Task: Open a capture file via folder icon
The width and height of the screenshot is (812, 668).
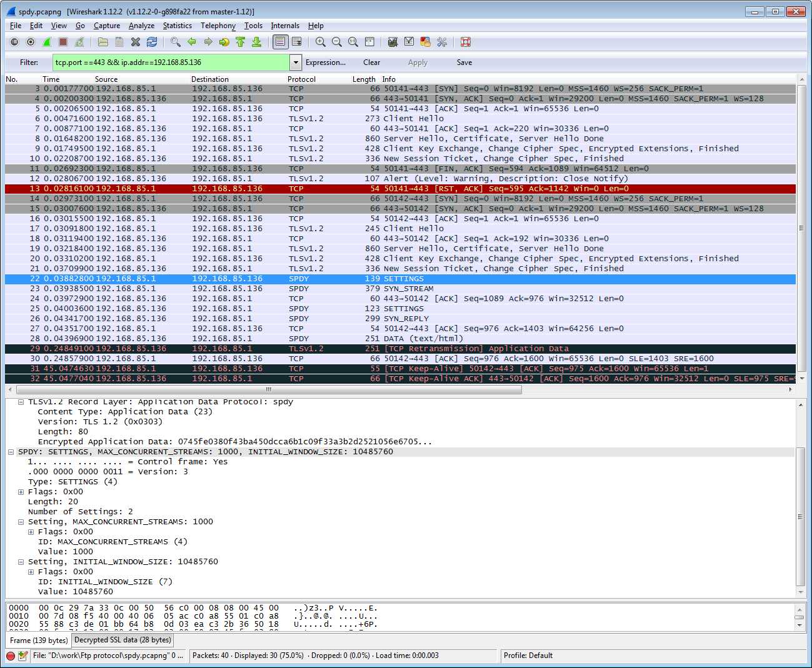Action: click(103, 42)
